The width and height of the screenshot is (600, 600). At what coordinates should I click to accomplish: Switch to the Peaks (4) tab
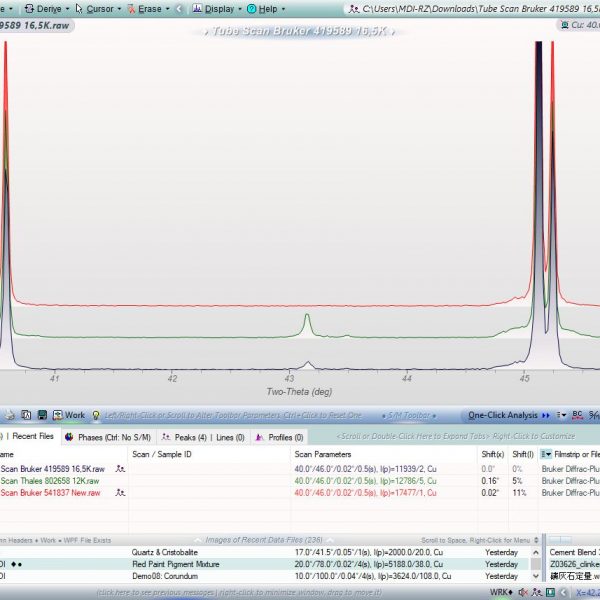coord(178,437)
